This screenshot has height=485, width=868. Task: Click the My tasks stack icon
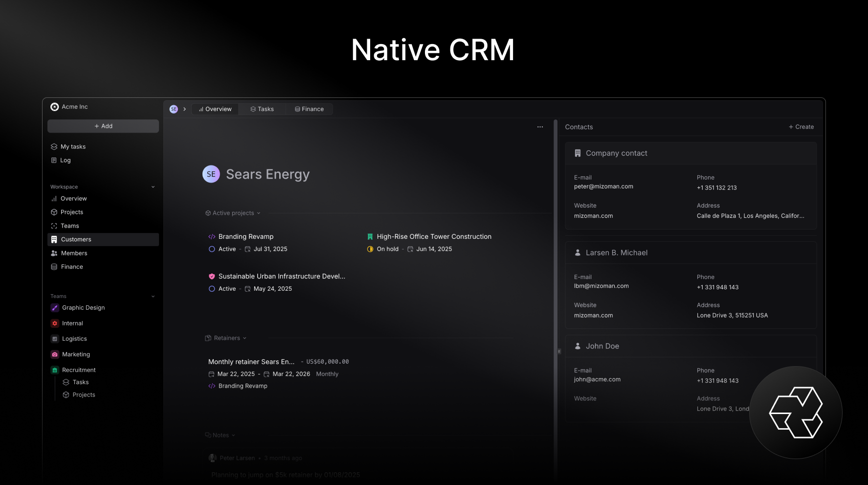[54, 147]
